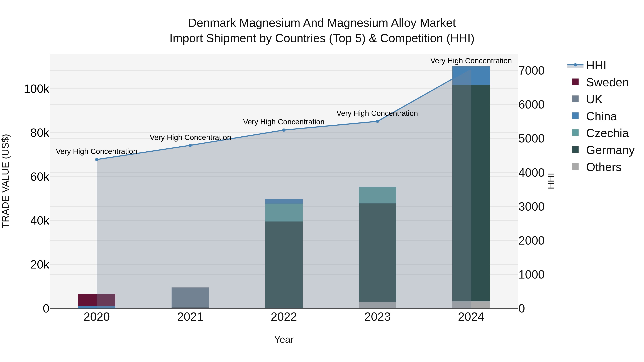Screen dimensions: 644x362
Task: Click the China bar segment for 2024
Action: tap(471, 76)
